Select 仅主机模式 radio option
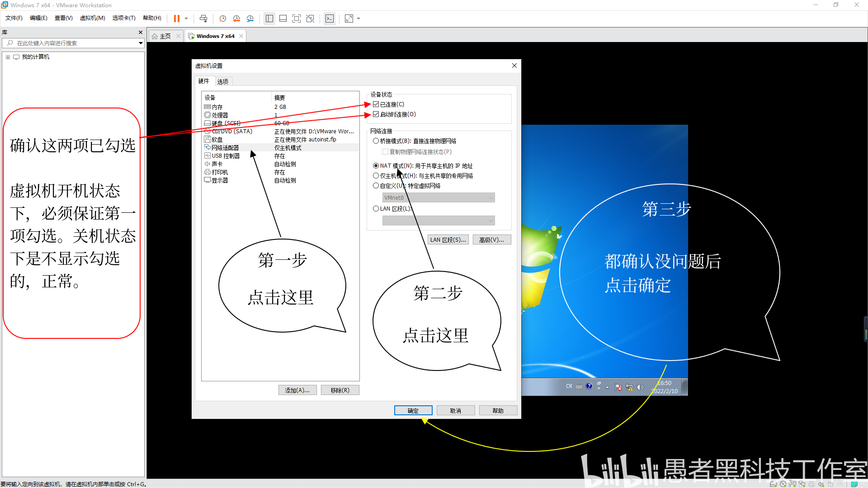This screenshot has height=488, width=868. click(376, 176)
